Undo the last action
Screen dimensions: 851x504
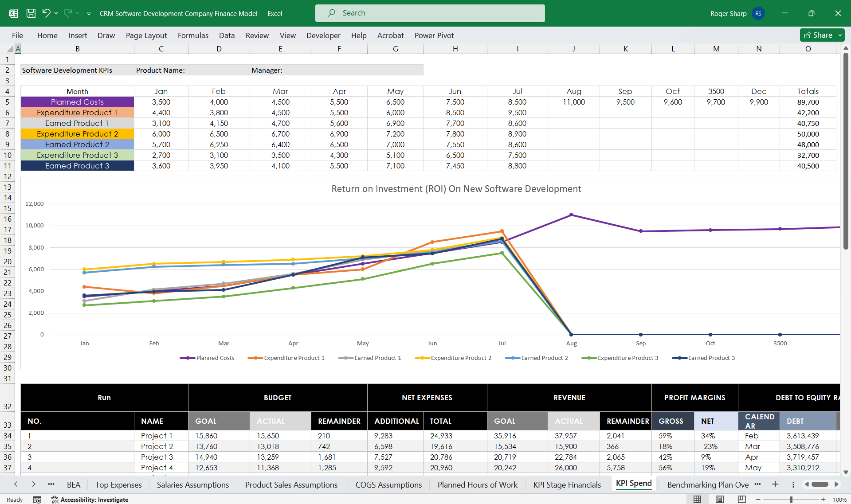[47, 13]
